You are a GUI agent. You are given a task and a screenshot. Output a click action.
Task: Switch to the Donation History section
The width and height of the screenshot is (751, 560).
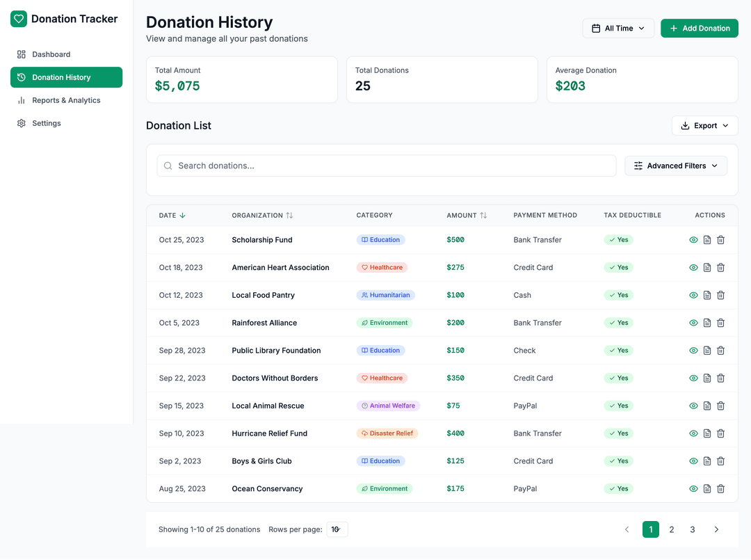(x=62, y=77)
